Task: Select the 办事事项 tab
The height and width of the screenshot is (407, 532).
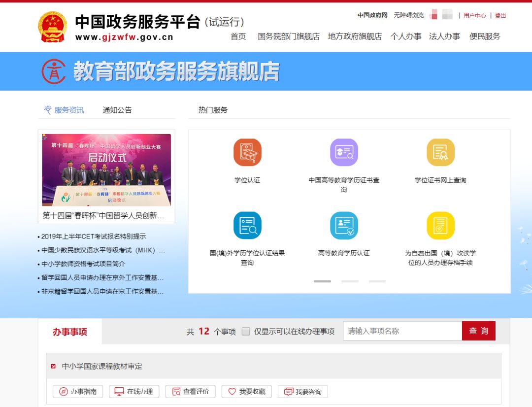Action: coord(70,332)
